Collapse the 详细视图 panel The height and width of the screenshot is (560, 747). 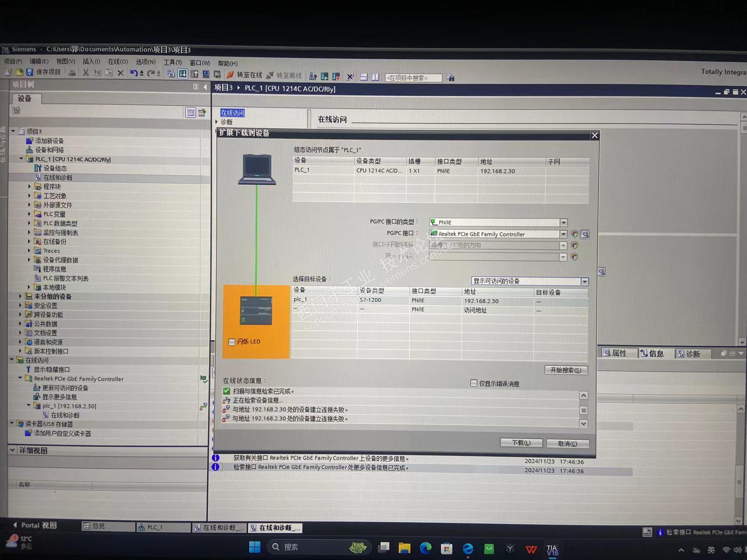(13, 450)
